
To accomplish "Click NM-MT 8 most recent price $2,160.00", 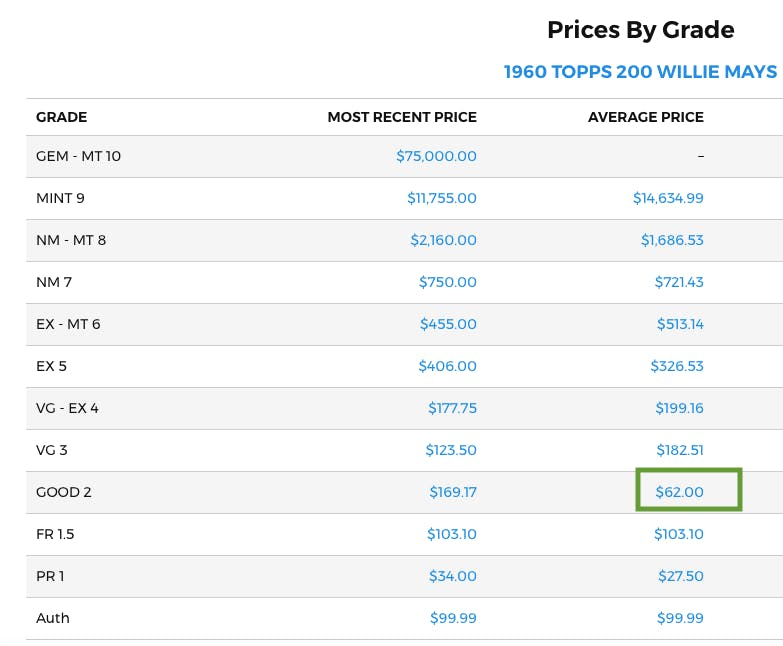I will pos(443,240).
